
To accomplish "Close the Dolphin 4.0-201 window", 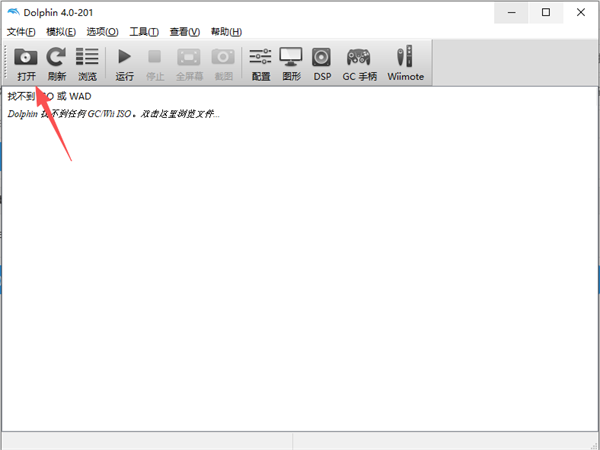I will [x=580, y=12].
